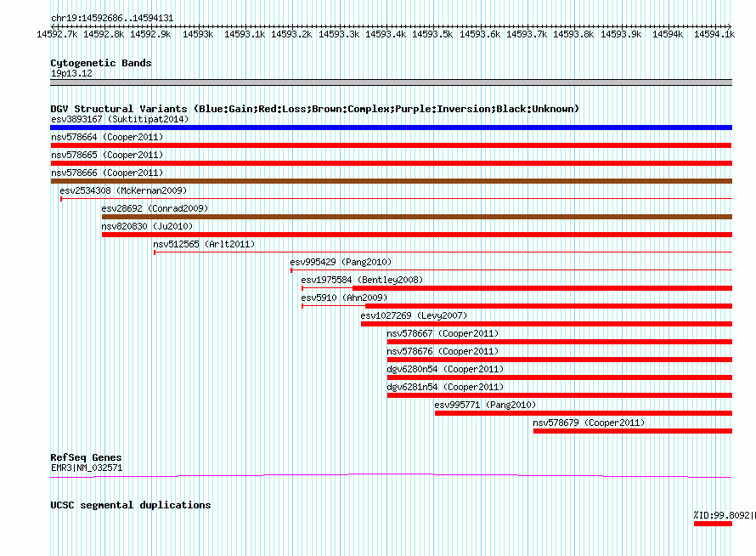This screenshot has height=556, width=756.
Task: Click the DGV Structural Variants track title
Action: (314, 109)
